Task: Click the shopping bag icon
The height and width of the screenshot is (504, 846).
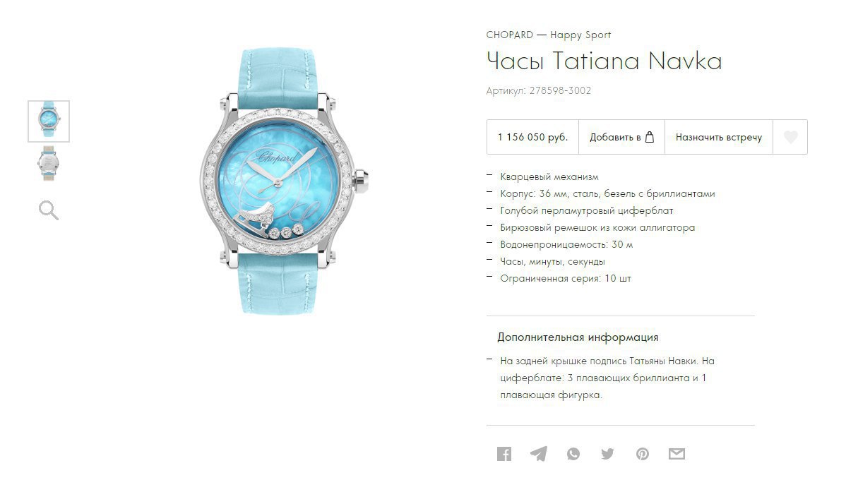Action: (x=650, y=137)
